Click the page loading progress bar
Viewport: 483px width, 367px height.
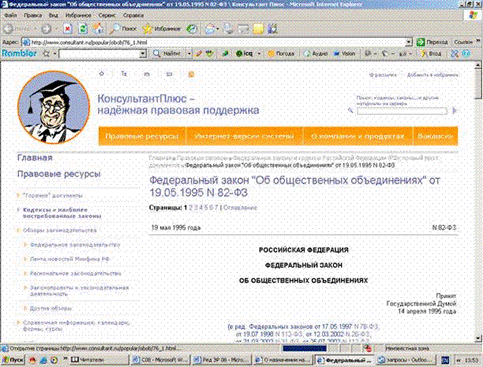coord(304,348)
